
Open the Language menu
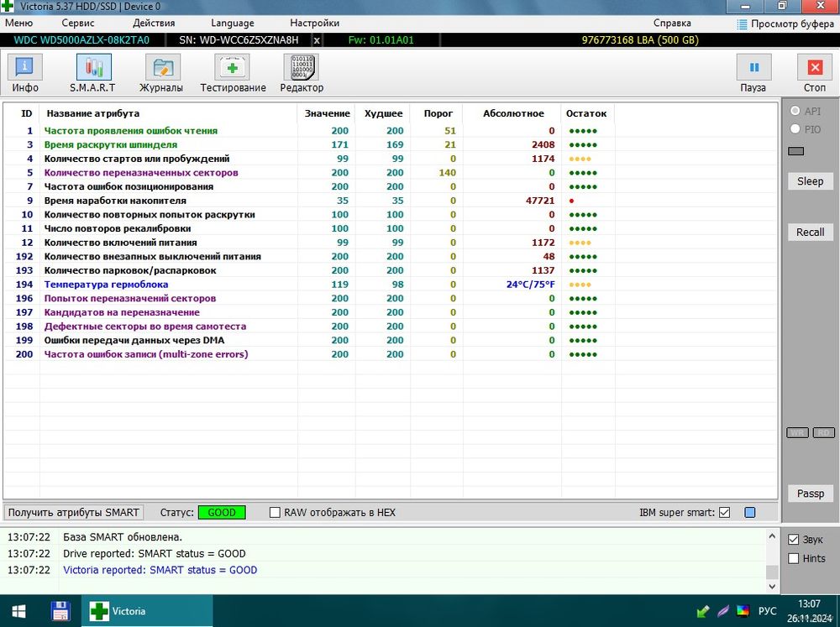pyautogui.click(x=233, y=23)
